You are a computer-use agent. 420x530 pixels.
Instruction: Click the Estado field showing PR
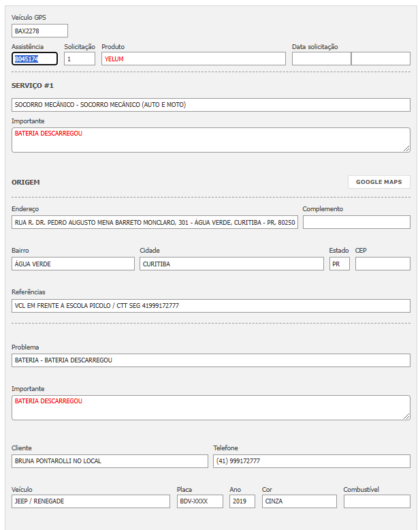click(x=339, y=264)
